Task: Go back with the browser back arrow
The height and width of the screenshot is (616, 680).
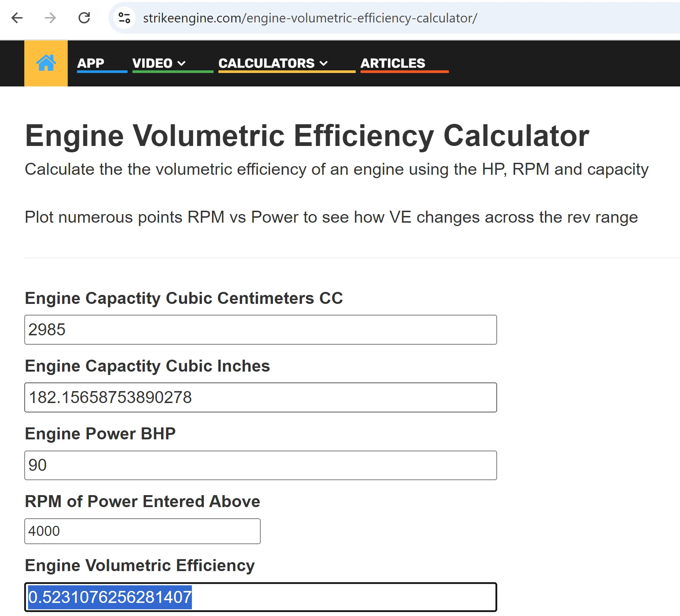Action: (17, 18)
